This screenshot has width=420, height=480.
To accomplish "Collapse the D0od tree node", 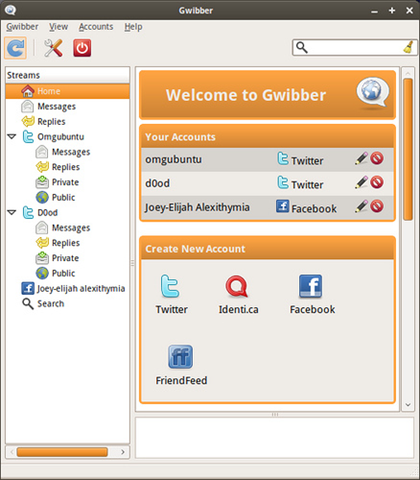I will (x=12, y=212).
